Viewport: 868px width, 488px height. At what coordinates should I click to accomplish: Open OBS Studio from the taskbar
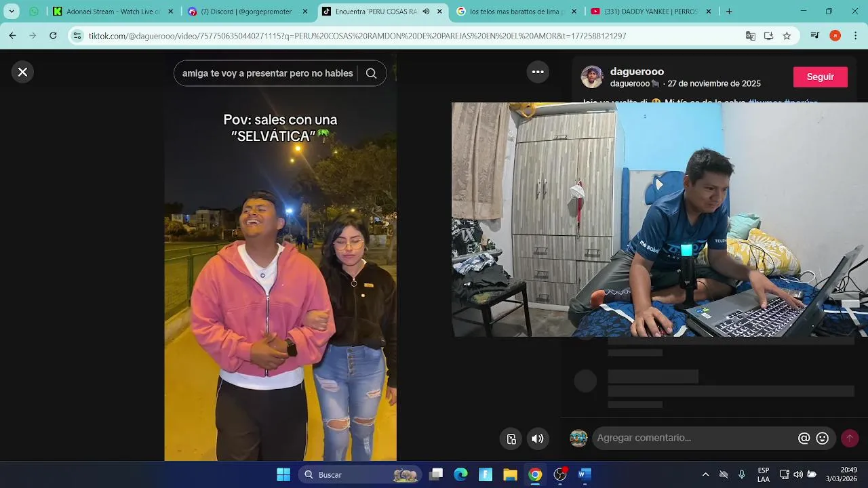click(x=560, y=474)
